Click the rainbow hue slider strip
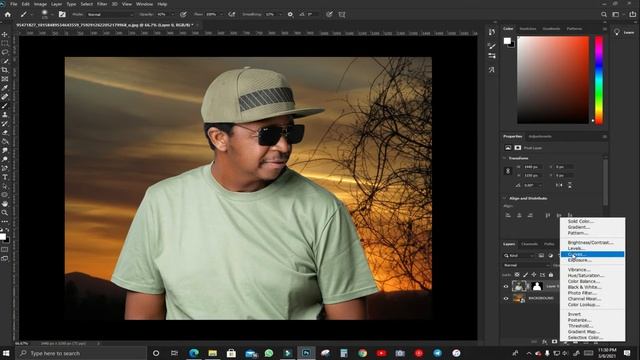The width and height of the screenshot is (640, 360). [599, 80]
